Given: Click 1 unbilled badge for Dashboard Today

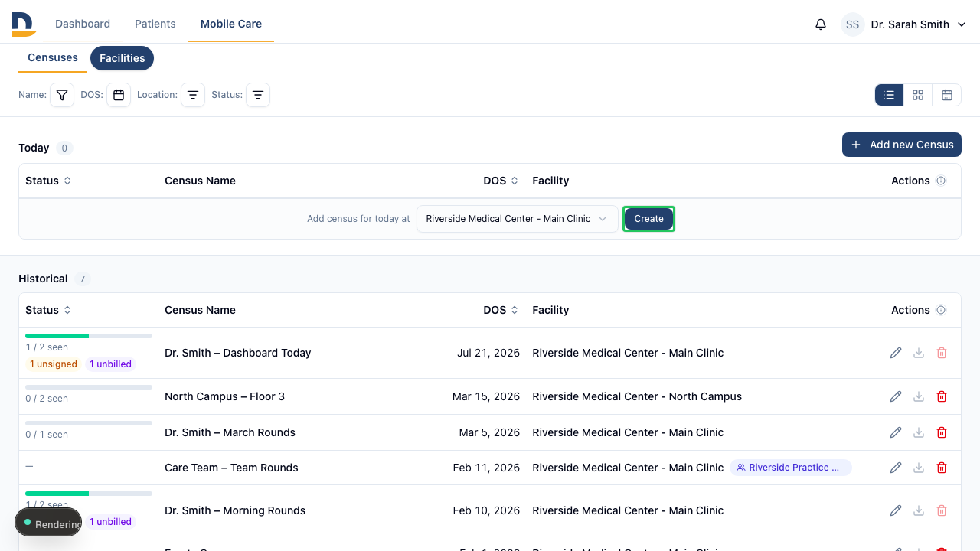Looking at the screenshot, I should point(110,364).
